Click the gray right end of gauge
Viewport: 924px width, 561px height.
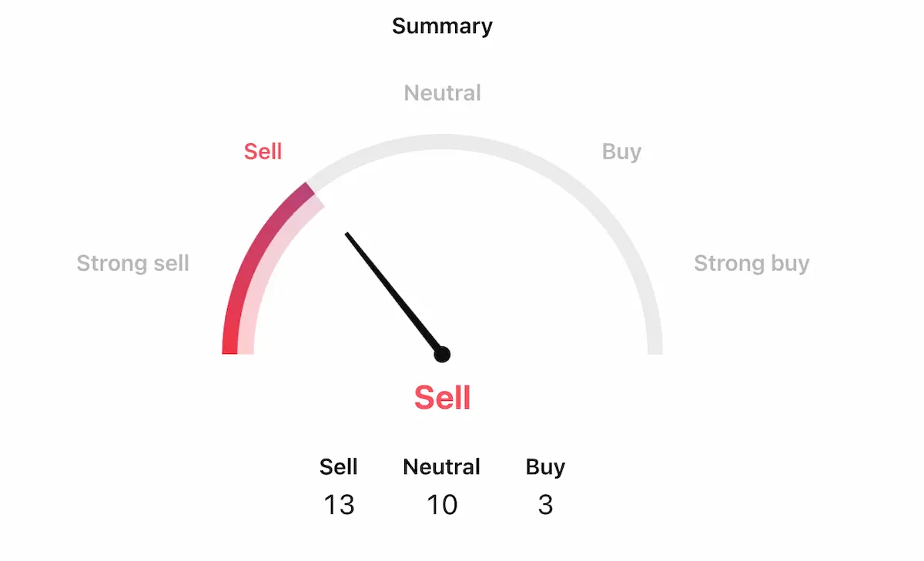pyautogui.click(x=655, y=346)
